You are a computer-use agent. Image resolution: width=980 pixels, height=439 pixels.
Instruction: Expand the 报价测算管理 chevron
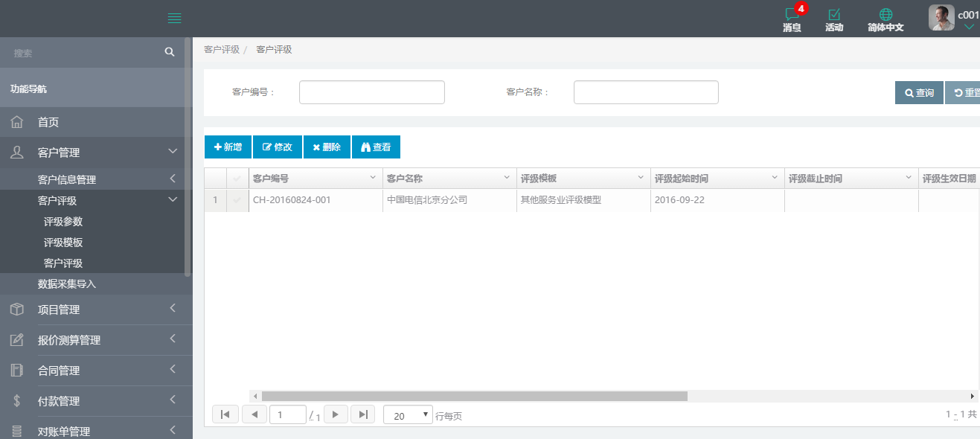pyautogui.click(x=173, y=339)
